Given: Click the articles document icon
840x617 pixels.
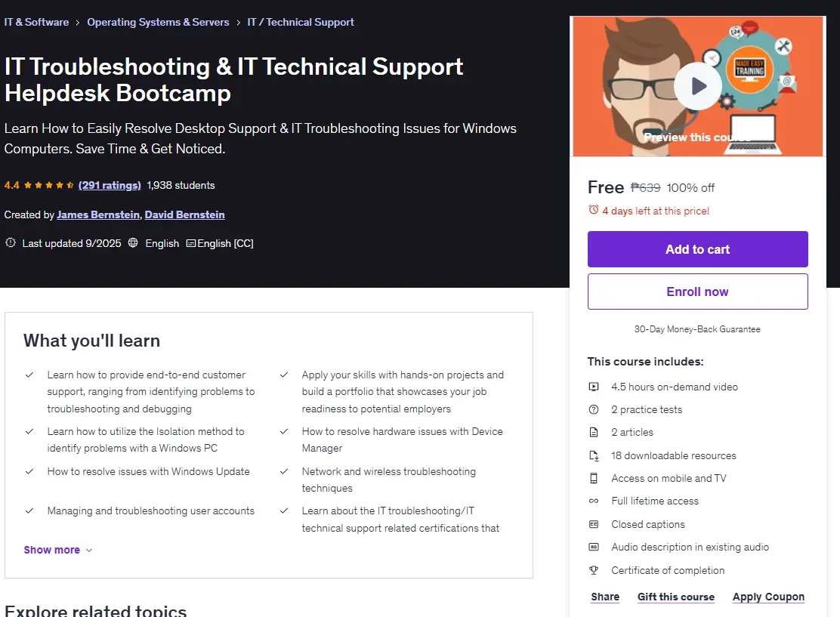Looking at the screenshot, I should coord(594,432).
